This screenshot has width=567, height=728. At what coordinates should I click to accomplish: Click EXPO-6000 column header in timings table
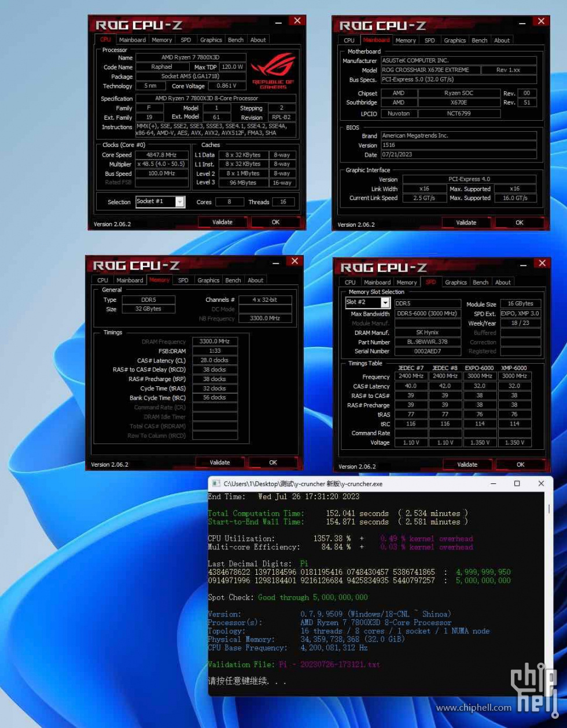[x=479, y=368]
